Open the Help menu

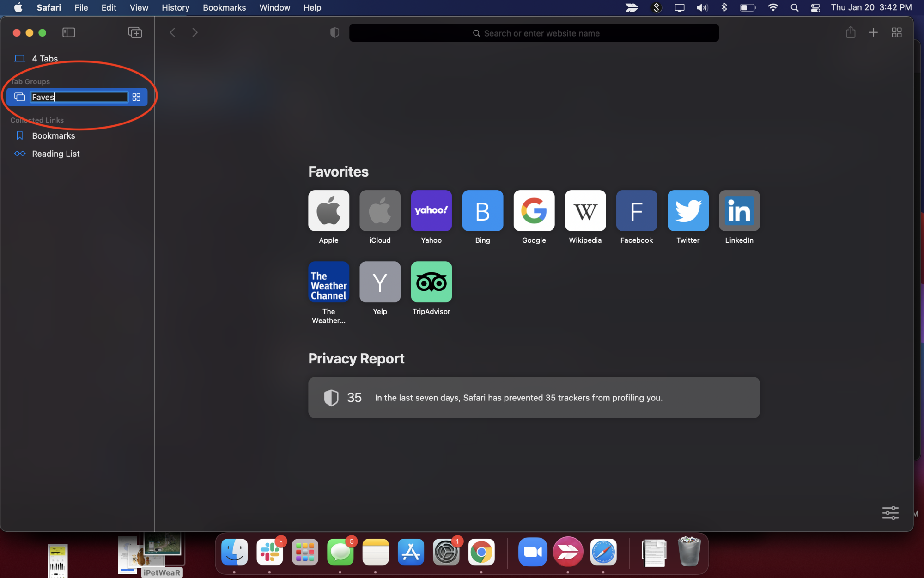point(312,7)
